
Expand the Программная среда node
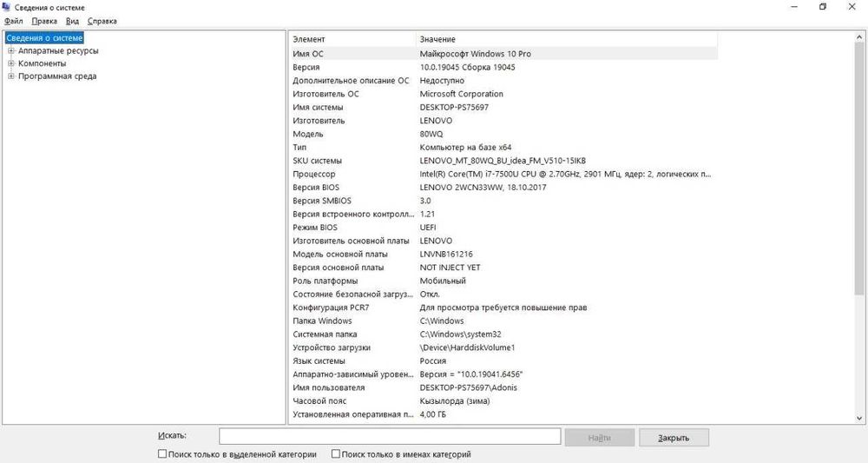[10, 76]
